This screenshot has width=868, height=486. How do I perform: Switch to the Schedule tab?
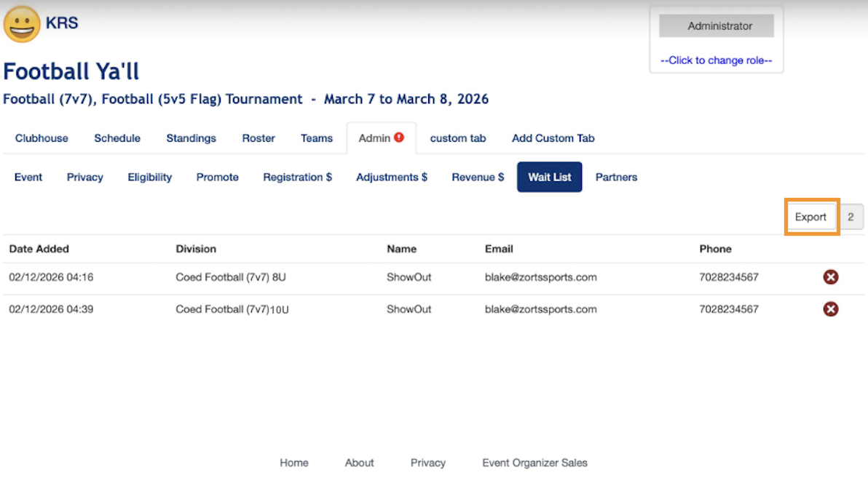pyautogui.click(x=117, y=138)
